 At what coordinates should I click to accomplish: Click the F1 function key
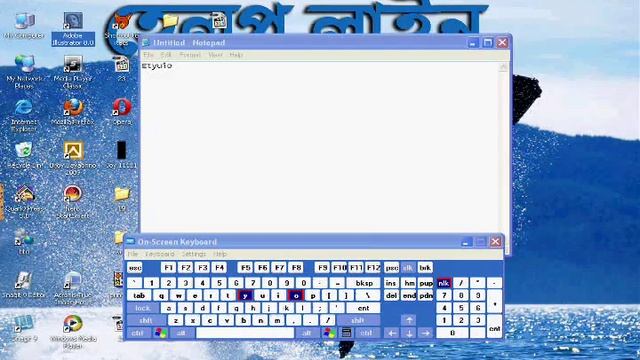point(168,268)
